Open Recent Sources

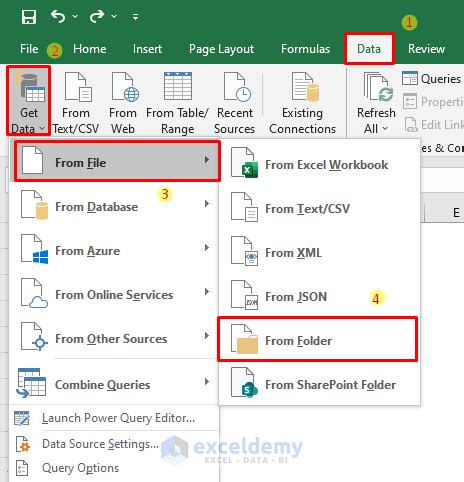click(x=235, y=103)
